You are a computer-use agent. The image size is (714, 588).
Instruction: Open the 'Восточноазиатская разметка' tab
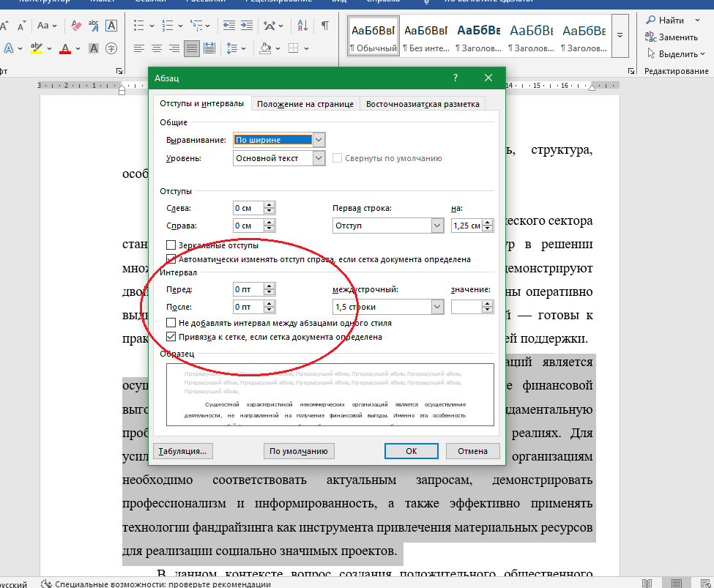(423, 104)
